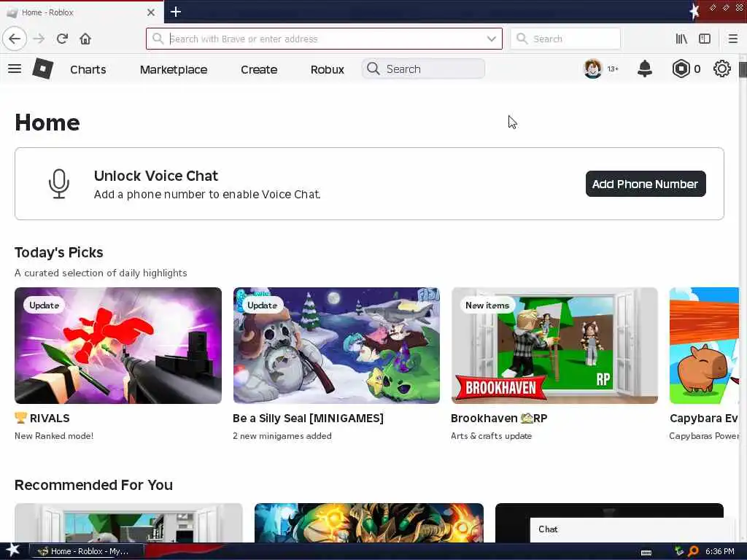Open the taskbar start star icon
Image resolution: width=747 pixels, height=560 pixels.
[x=13, y=551]
